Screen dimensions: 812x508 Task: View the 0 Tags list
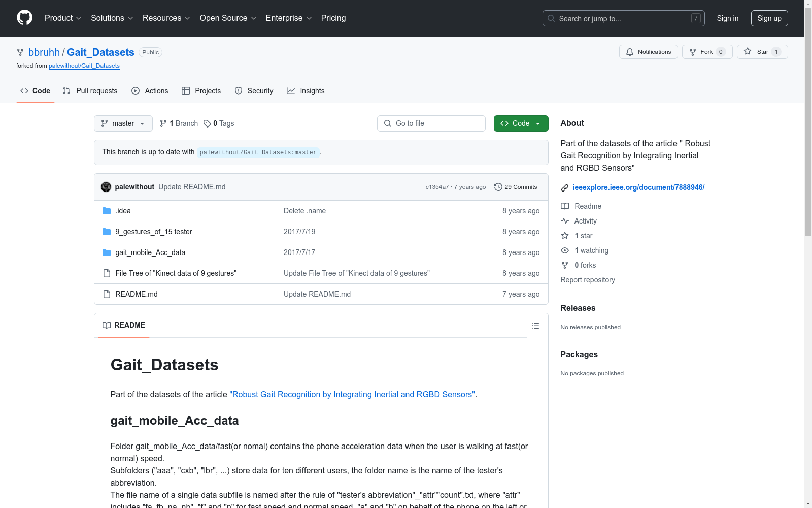(219, 123)
